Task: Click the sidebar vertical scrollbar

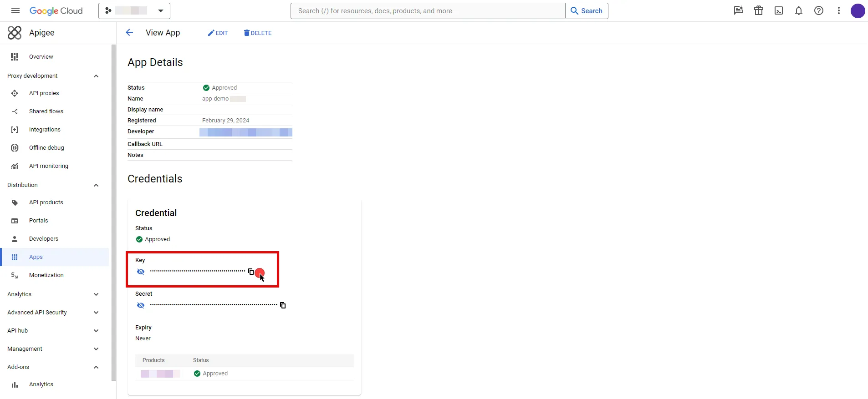Action: pyautogui.click(x=114, y=212)
